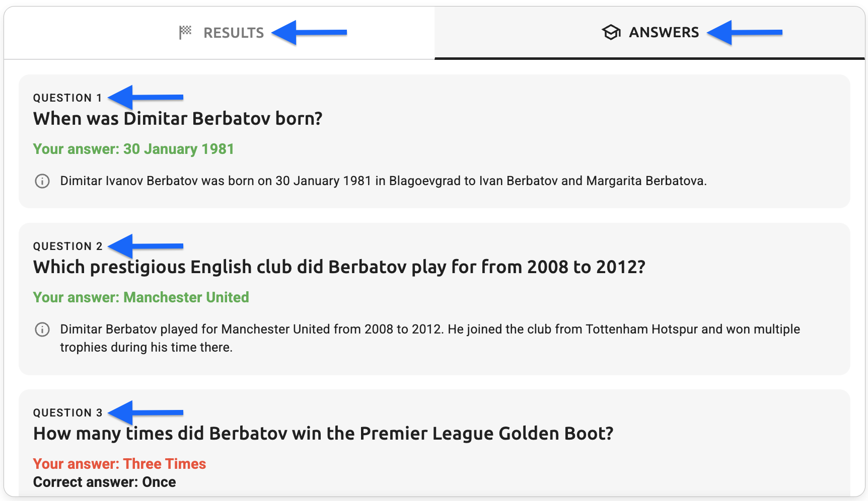Click the Blagoevgrad birth explanation text

(x=383, y=181)
